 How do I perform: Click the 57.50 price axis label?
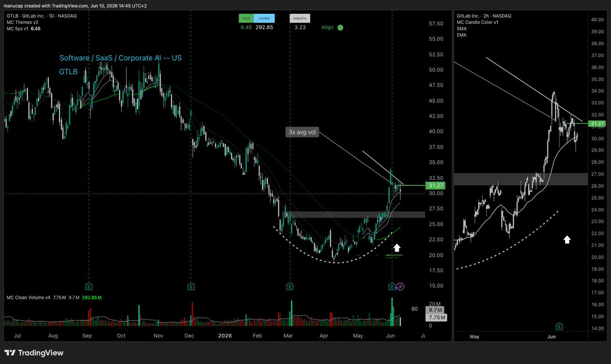point(436,24)
